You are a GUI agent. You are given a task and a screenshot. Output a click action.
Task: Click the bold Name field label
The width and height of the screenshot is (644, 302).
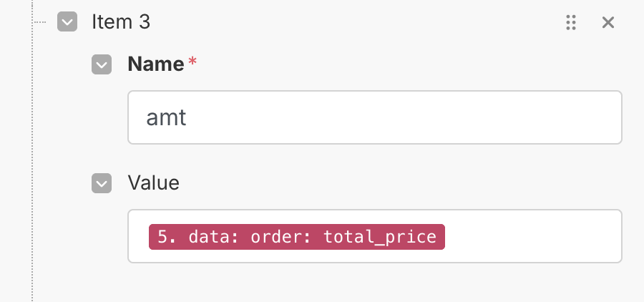coord(155,64)
